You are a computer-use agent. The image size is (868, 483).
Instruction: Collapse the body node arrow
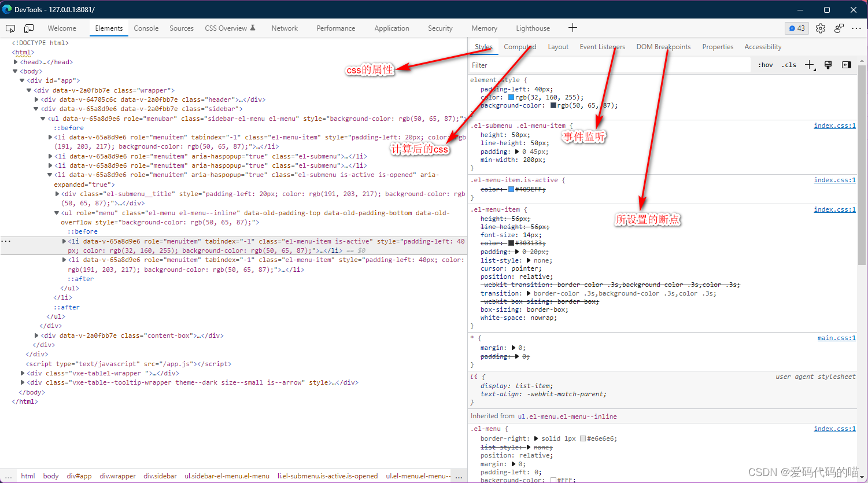(x=16, y=71)
